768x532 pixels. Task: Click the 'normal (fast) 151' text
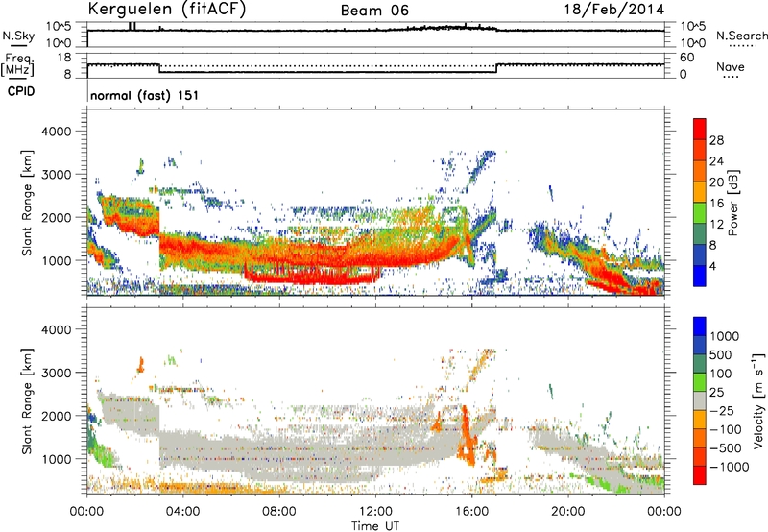coord(145,95)
